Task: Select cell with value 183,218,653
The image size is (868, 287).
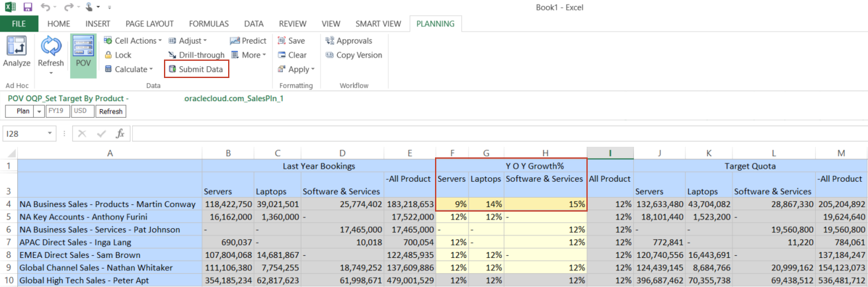Action: [x=410, y=204]
